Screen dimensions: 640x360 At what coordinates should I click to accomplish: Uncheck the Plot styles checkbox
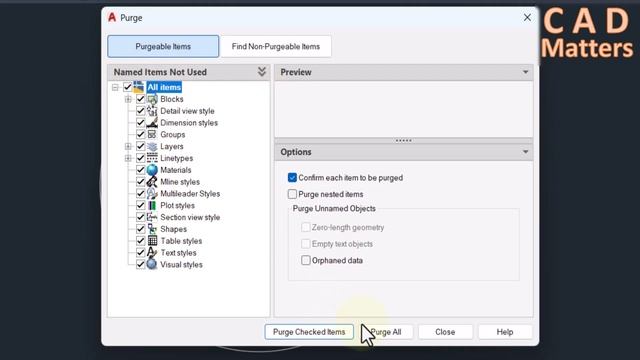(140, 205)
